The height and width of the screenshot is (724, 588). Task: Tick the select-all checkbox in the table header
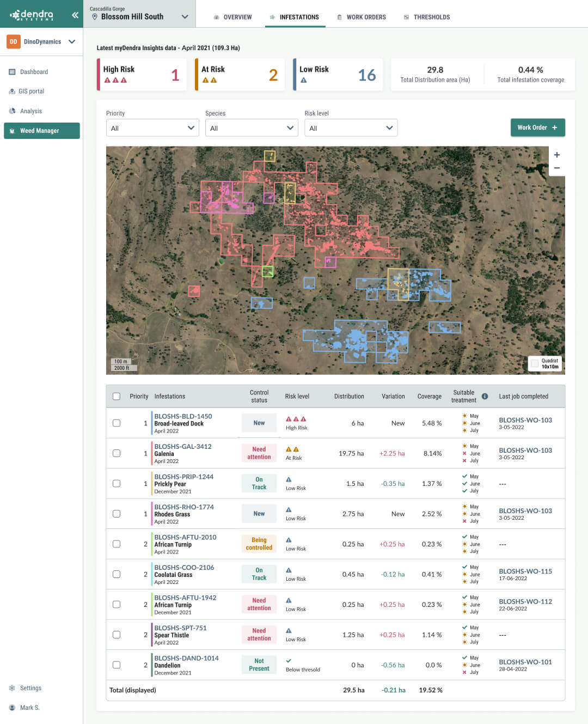click(x=117, y=396)
